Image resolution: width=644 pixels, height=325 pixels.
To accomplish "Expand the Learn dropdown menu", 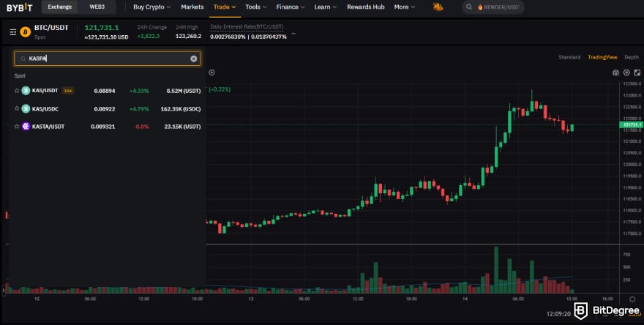I will click(325, 7).
